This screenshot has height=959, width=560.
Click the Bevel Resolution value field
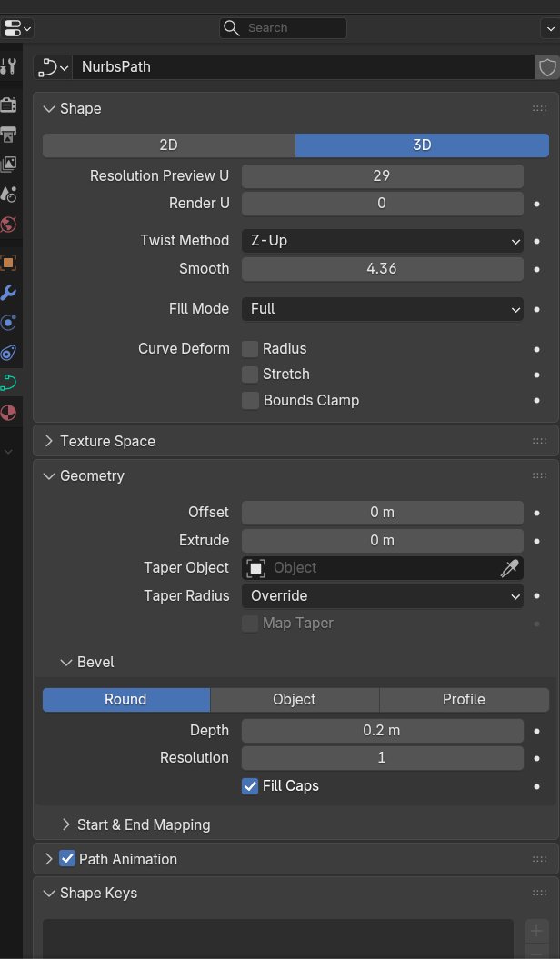pyautogui.click(x=382, y=758)
